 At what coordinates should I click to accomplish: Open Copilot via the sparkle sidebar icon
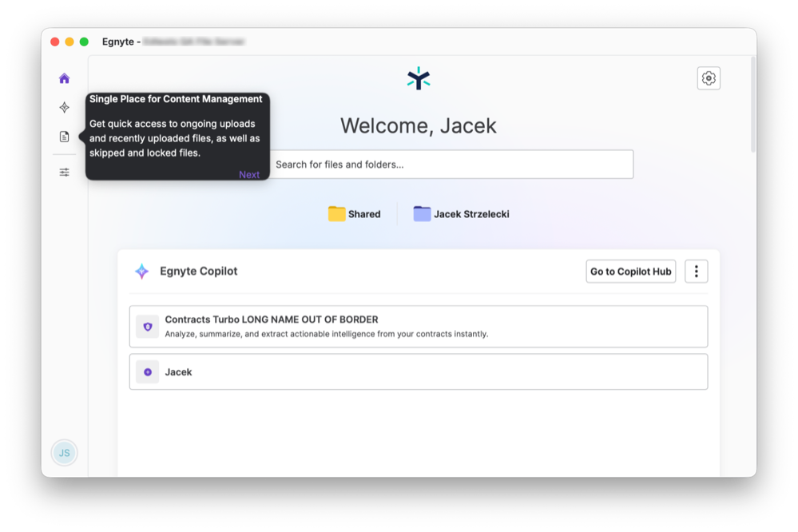pyautogui.click(x=64, y=107)
